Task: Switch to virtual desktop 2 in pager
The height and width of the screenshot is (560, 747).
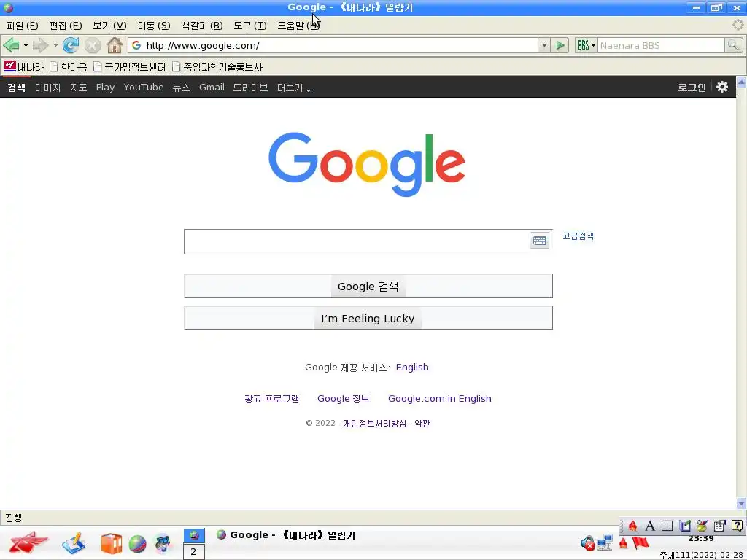Action: point(193,552)
